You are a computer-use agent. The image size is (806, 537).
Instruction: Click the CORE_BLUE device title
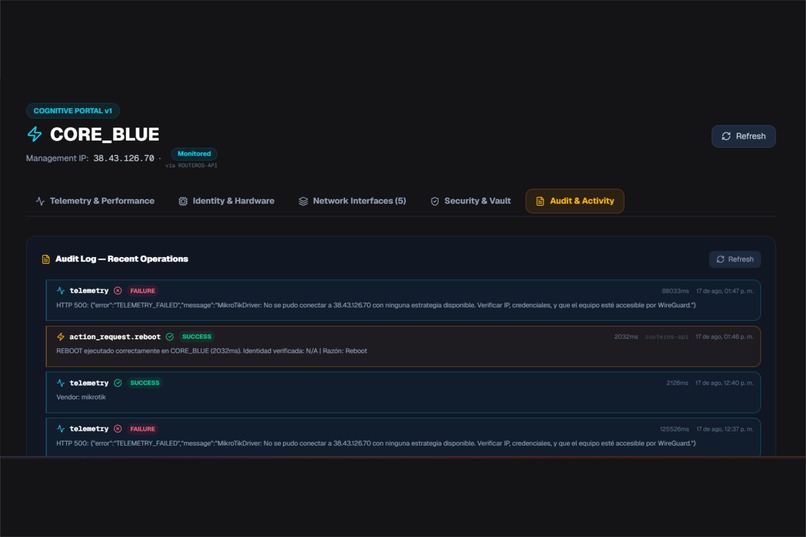(x=104, y=134)
